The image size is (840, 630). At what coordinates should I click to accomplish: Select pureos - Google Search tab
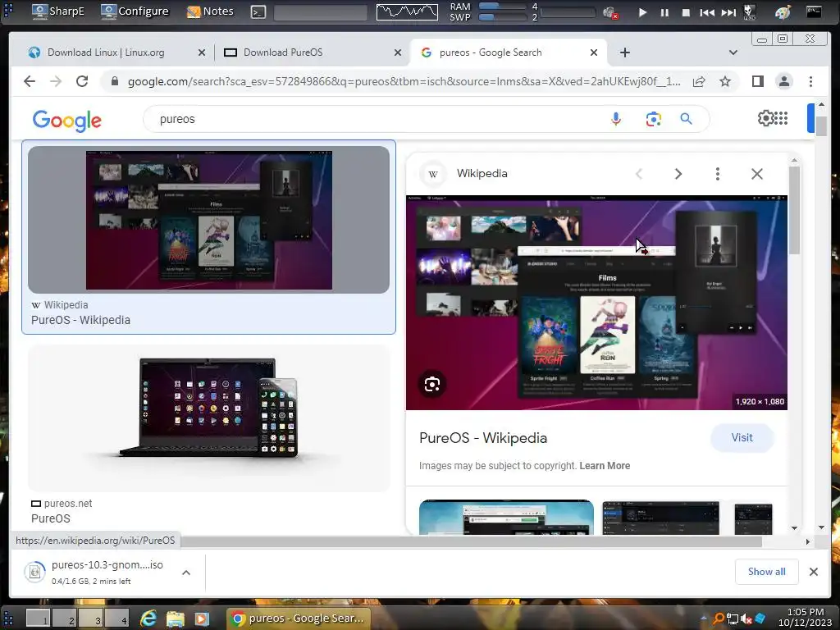click(491, 52)
